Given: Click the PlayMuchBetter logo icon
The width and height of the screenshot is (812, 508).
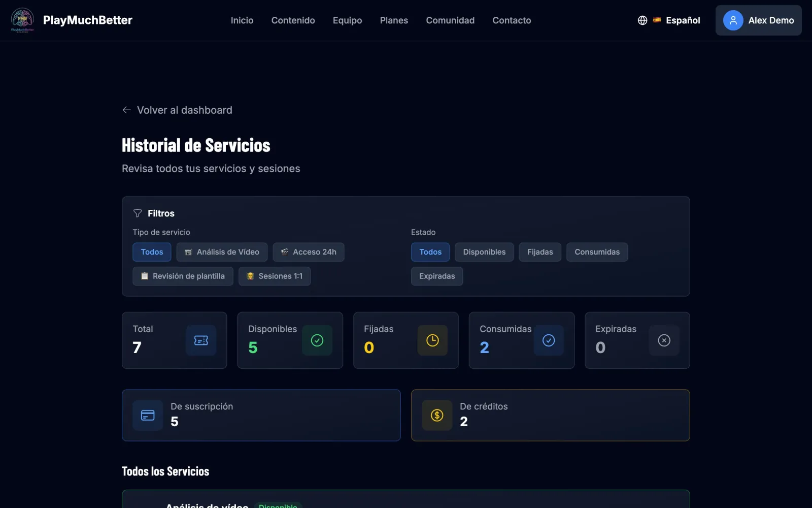Looking at the screenshot, I should (22, 20).
